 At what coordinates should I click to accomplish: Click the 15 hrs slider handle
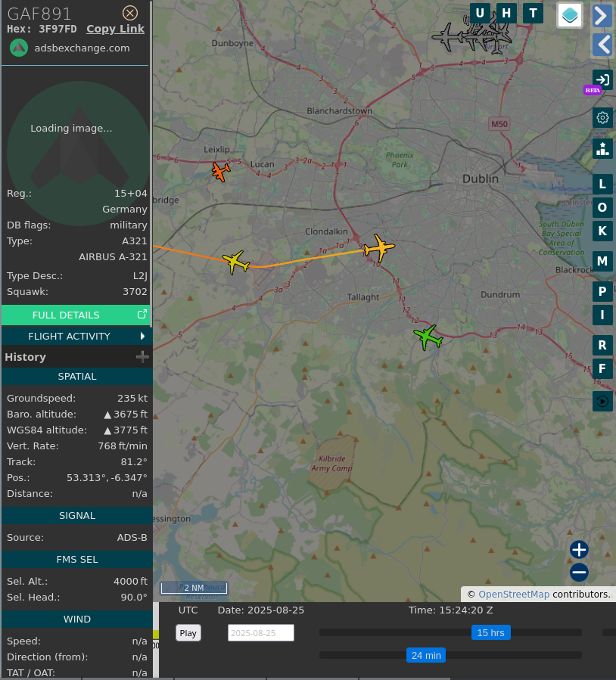pos(490,633)
